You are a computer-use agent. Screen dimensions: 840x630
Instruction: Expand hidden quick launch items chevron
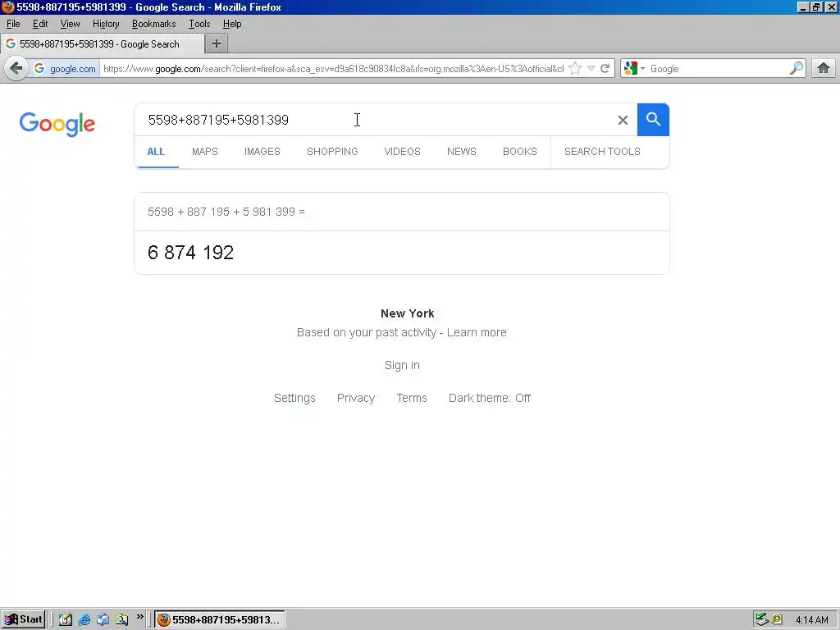[x=139, y=617]
